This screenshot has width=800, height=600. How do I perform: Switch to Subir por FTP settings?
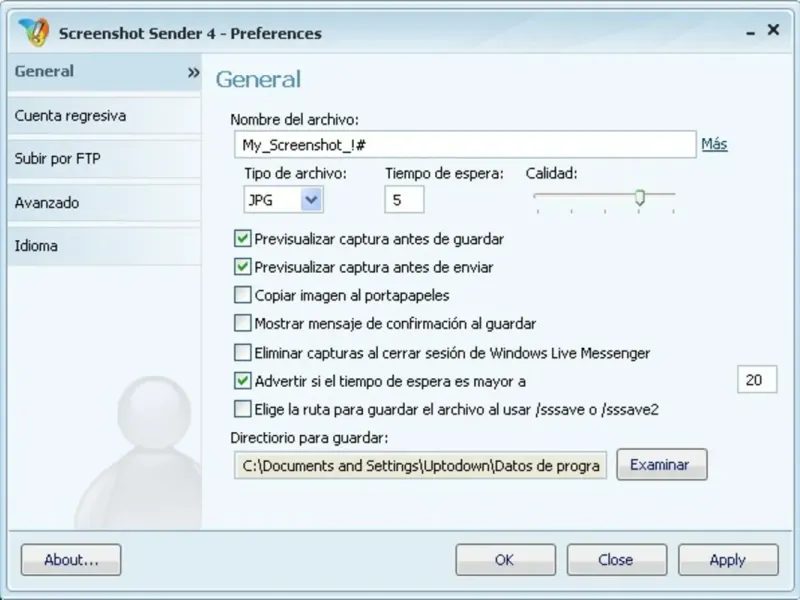point(58,158)
